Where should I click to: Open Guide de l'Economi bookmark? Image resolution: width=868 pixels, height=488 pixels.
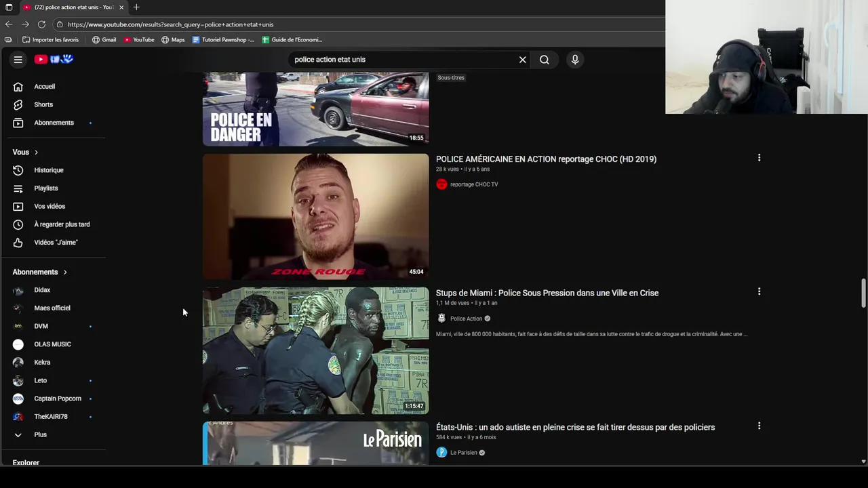click(x=292, y=40)
